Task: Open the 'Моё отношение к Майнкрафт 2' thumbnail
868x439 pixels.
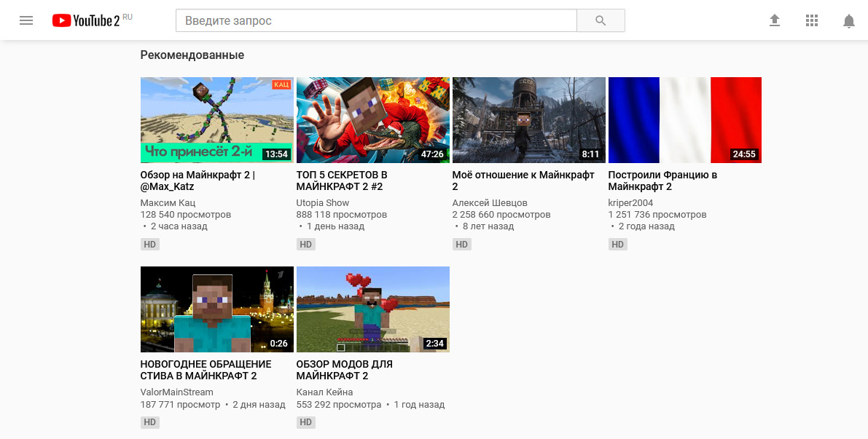Action: pyautogui.click(x=528, y=120)
